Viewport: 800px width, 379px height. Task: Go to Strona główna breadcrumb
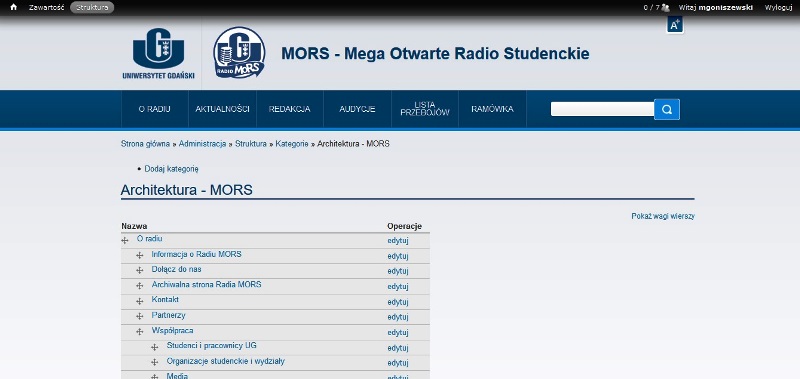145,144
